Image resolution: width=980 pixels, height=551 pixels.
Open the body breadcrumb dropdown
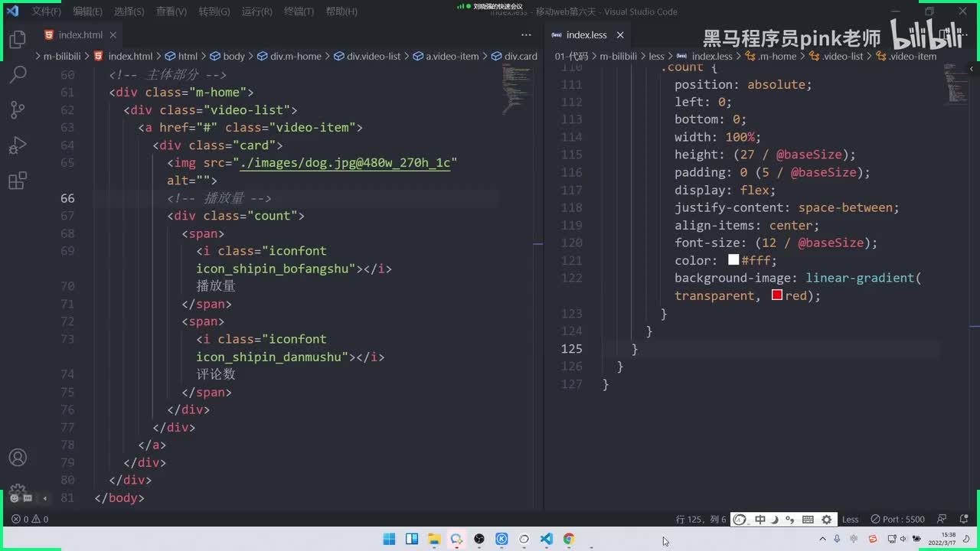[227, 56]
